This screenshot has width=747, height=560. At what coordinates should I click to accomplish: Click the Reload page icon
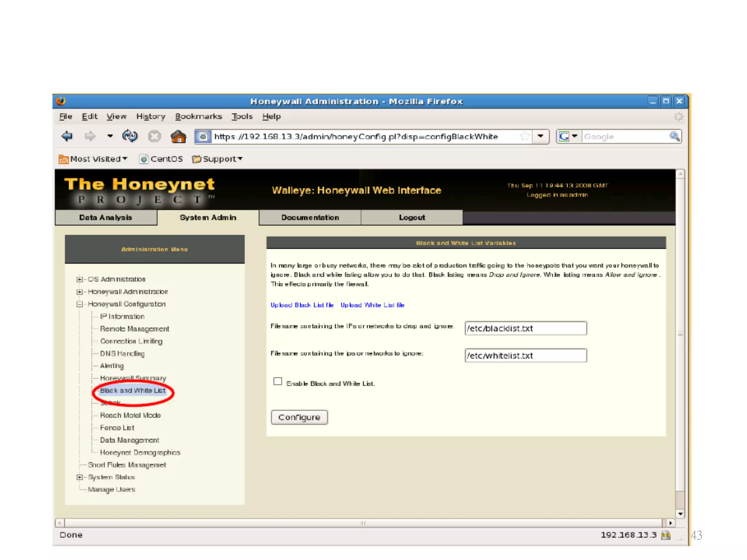coord(129,136)
